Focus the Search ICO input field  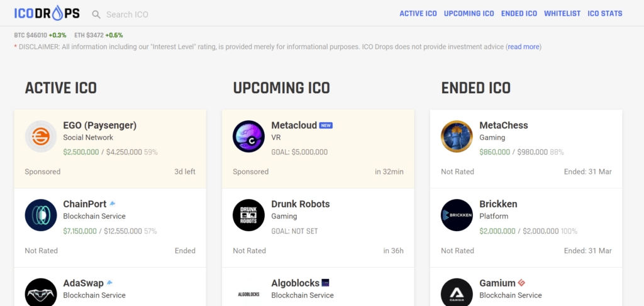pos(145,14)
